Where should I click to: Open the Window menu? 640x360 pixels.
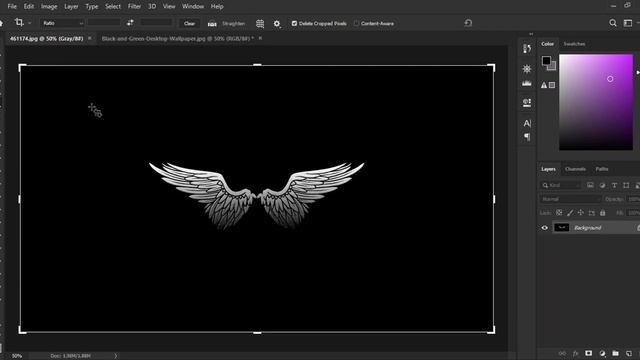click(x=193, y=7)
